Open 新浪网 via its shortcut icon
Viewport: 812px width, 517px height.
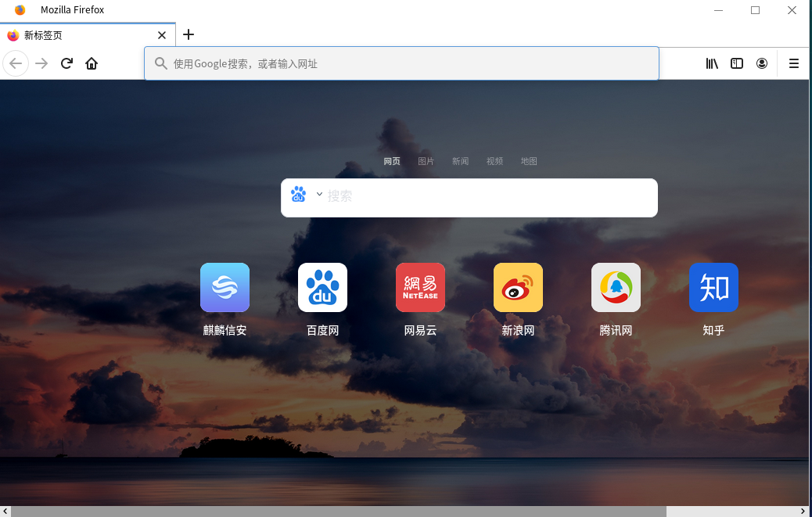tap(518, 287)
